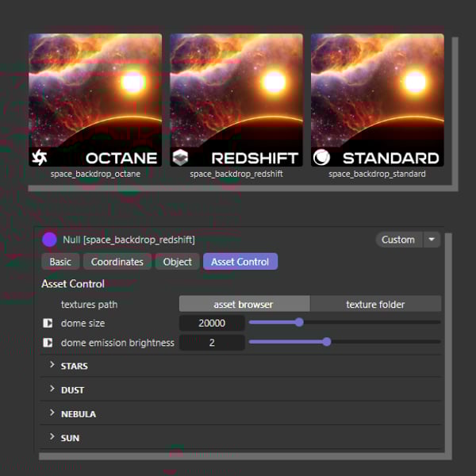The width and height of the screenshot is (476, 476).
Task: Select the space_backdrop_redshift asset thumbnail
Action: click(236, 100)
